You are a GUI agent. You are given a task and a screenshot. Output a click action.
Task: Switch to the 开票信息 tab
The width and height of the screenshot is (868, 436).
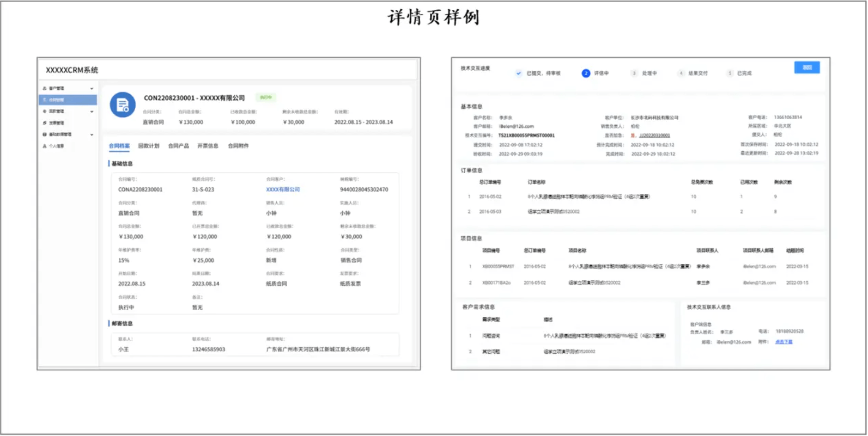pos(208,146)
